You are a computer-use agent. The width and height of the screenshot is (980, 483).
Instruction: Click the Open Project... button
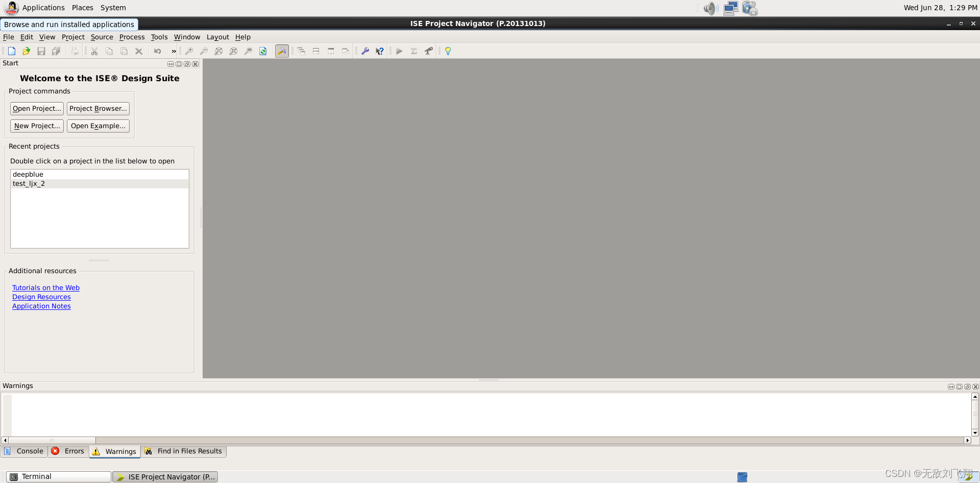click(37, 108)
